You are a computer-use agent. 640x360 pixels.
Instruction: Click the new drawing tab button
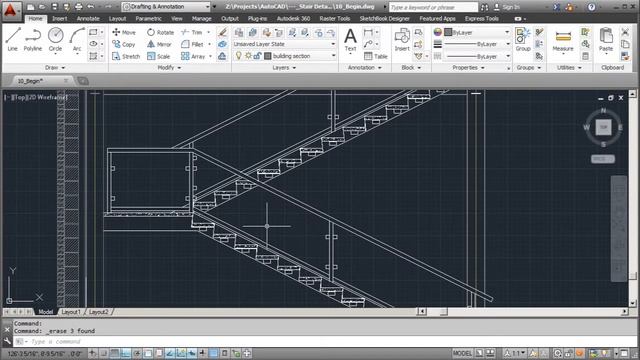(83, 81)
